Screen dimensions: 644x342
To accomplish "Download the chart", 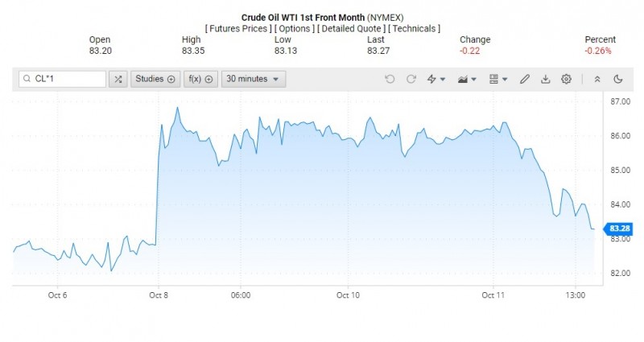I will pyautogui.click(x=546, y=79).
